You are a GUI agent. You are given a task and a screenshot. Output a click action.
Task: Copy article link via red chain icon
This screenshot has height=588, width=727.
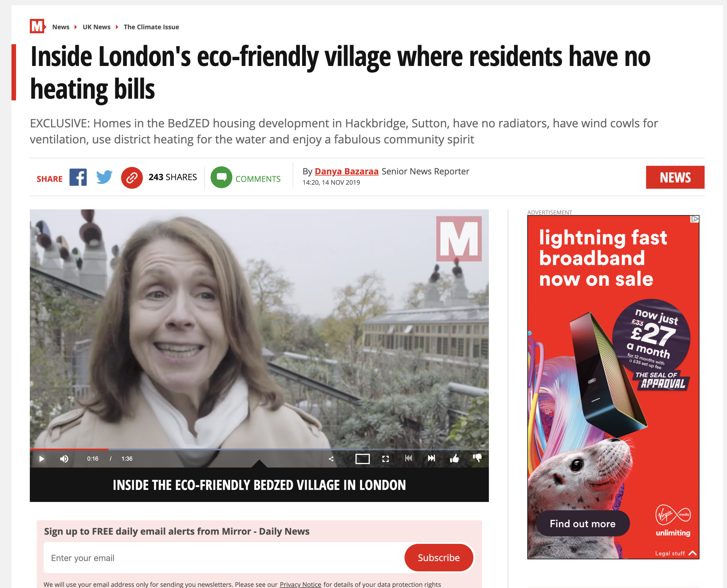pyautogui.click(x=132, y=177)
